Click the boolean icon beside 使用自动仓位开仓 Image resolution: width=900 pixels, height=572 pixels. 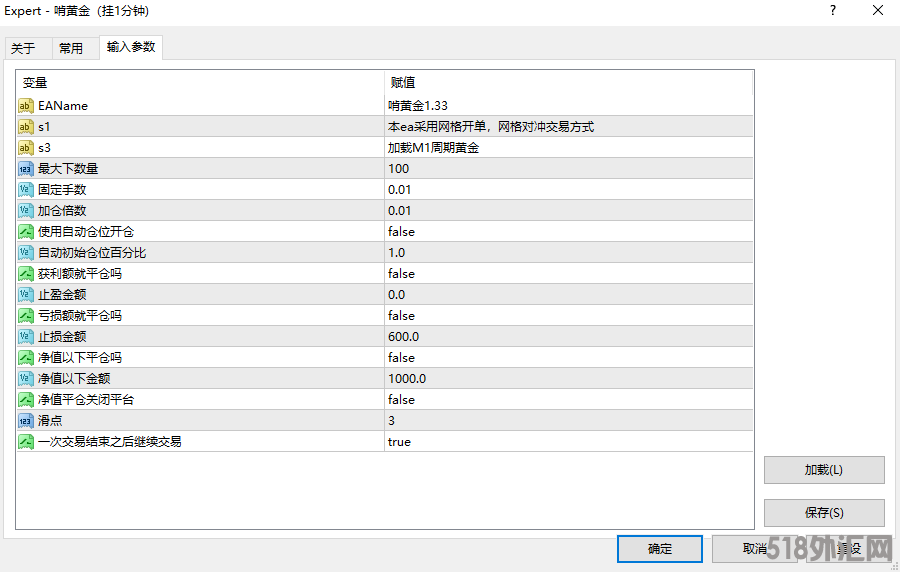click(26, 232)
